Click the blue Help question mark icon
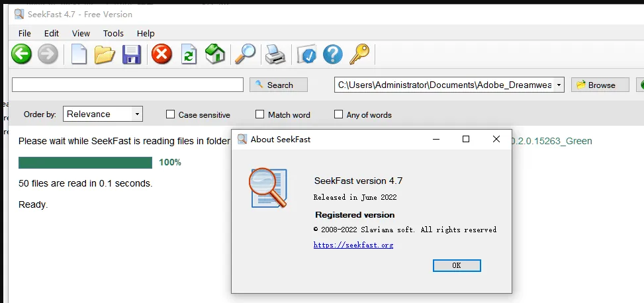The height and width of the screenshot is (303, 644). tap(333, 54)
